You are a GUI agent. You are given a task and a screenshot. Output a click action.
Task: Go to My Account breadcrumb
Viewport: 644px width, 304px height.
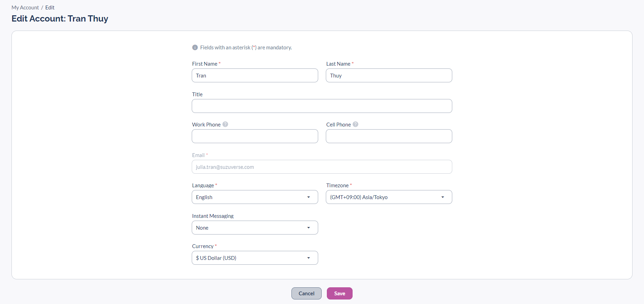(25, 8)
